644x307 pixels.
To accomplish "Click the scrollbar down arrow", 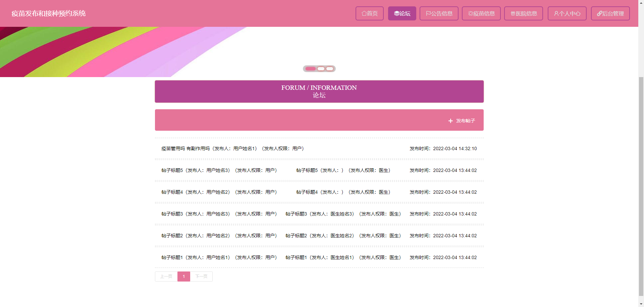I will tap(641, 304).
